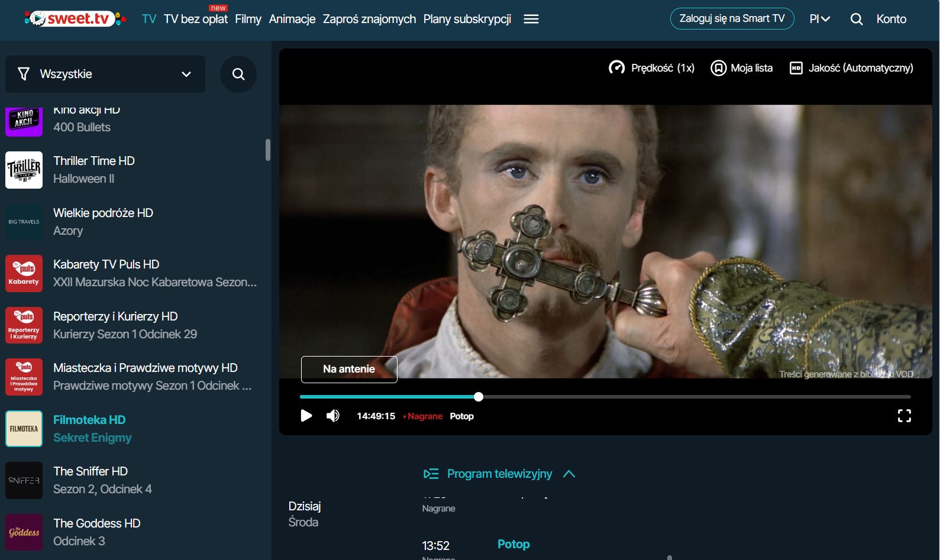940x560 pixels.
Task: Click the Puls Kabarety channel logo
Action: pyautogui.click(x=24, y=273)
